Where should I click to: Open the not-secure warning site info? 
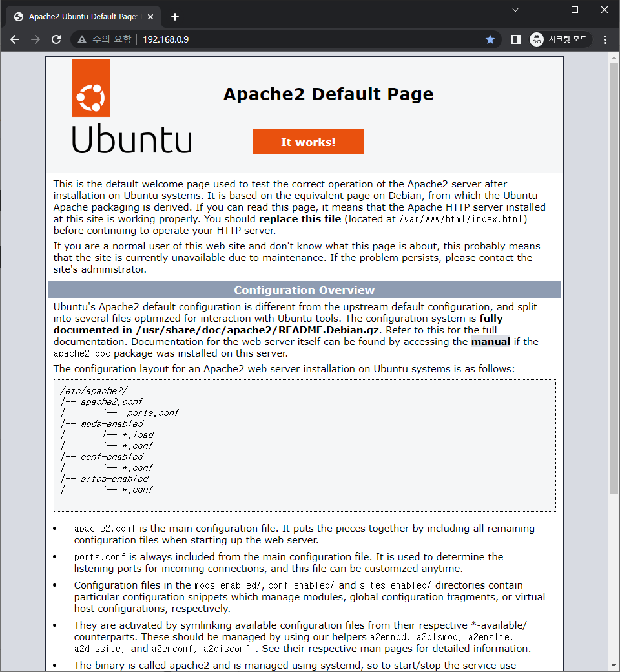click(x=104, y=39)
